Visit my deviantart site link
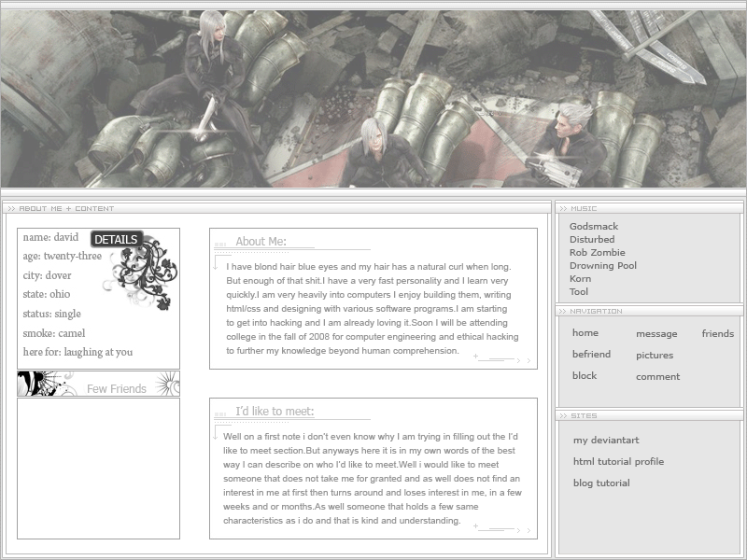This screenshot has width=747, height=560. [606, 440]
